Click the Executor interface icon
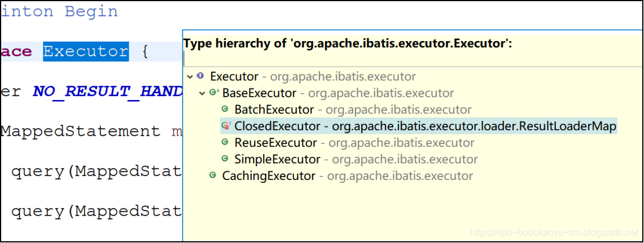The width and height of the screenshot is (644, 243). (x=200, y=76)
